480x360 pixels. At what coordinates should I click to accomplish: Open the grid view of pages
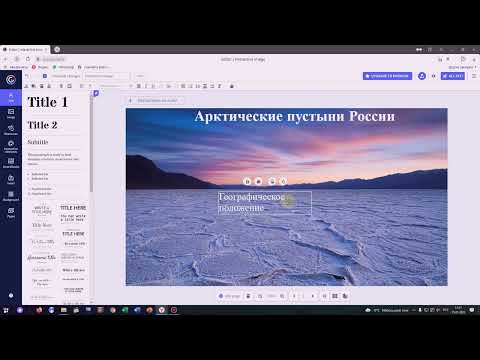335,296
